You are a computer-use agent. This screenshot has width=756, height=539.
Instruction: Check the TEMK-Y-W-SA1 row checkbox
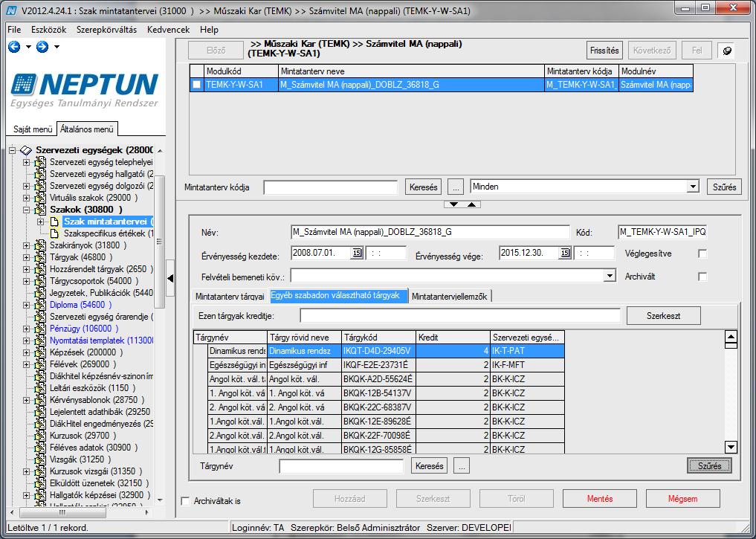coord(197,85)
